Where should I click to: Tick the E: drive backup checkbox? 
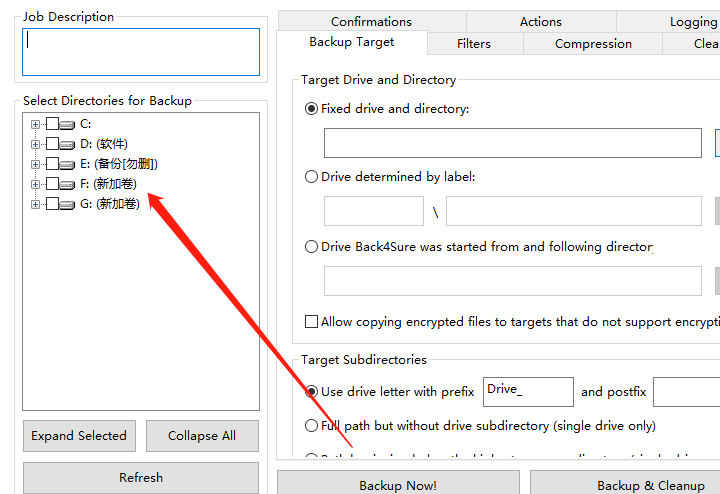coord(52,165)
